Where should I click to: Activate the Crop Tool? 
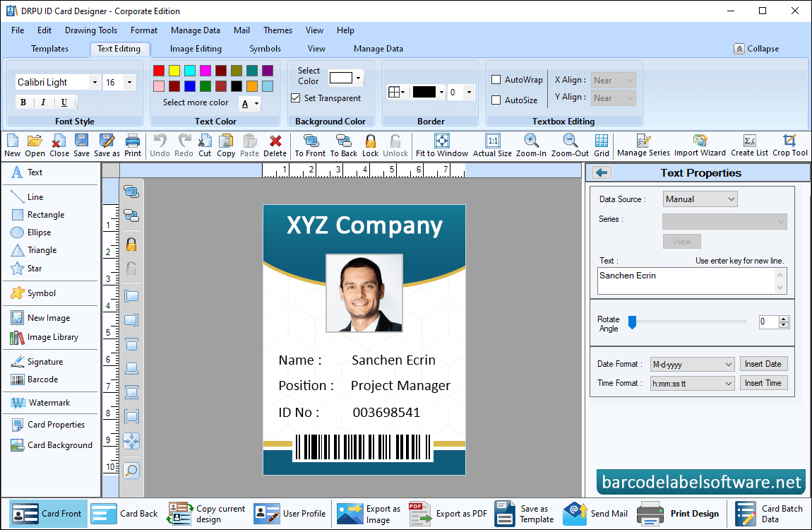pyautogui.click(x=789, y=146)
